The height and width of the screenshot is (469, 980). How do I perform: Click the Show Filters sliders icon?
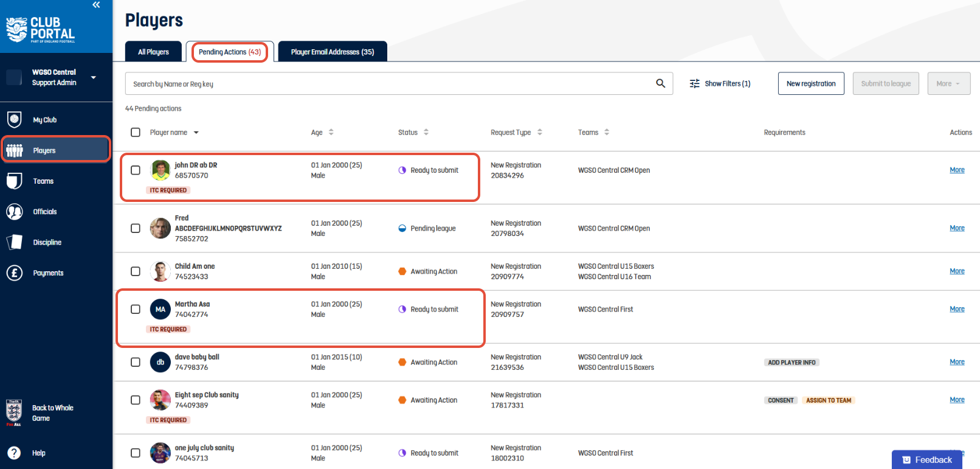[695, 83]
